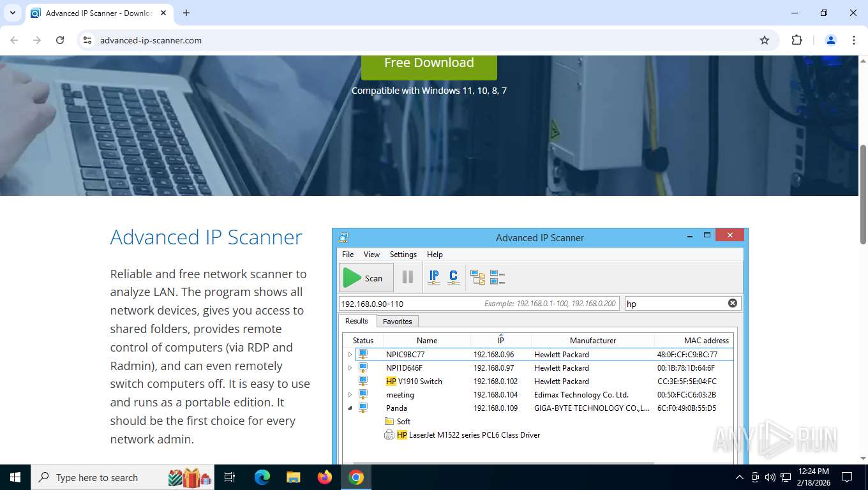This screenshot has width=868, height=490.
Task: Bookmark this tab with star icon
Action: pos(765,40)
